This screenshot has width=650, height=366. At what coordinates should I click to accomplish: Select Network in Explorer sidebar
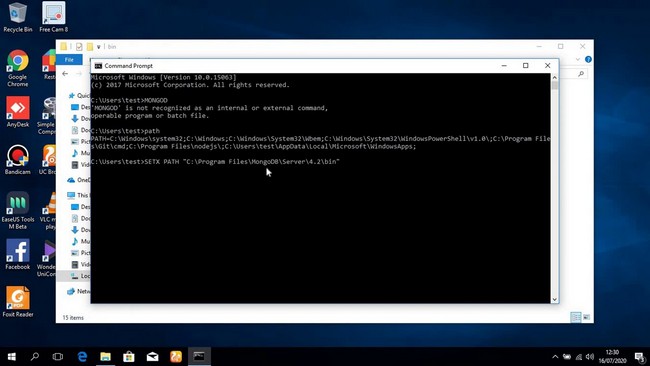[x=78, y=291]
